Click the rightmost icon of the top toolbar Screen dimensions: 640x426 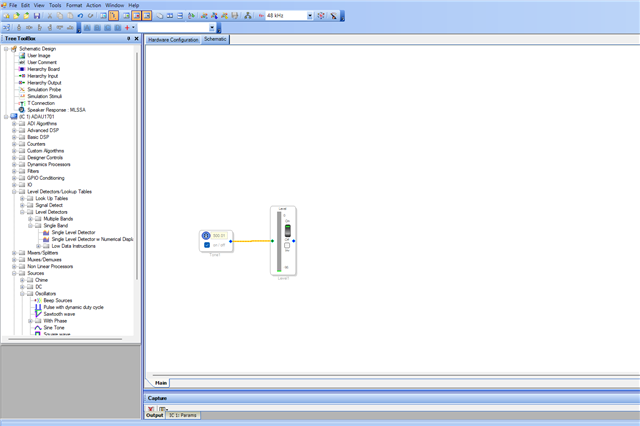point(333,16)
